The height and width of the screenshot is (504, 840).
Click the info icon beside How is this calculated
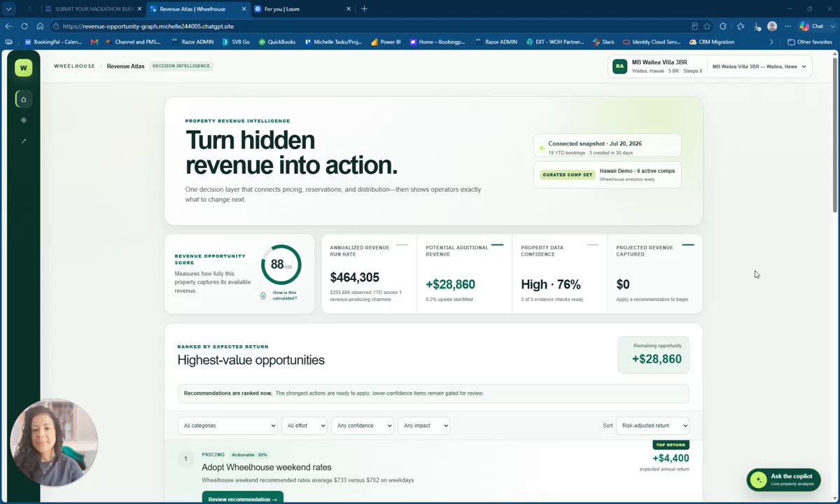pyautogui.click(x=263, y=295)
